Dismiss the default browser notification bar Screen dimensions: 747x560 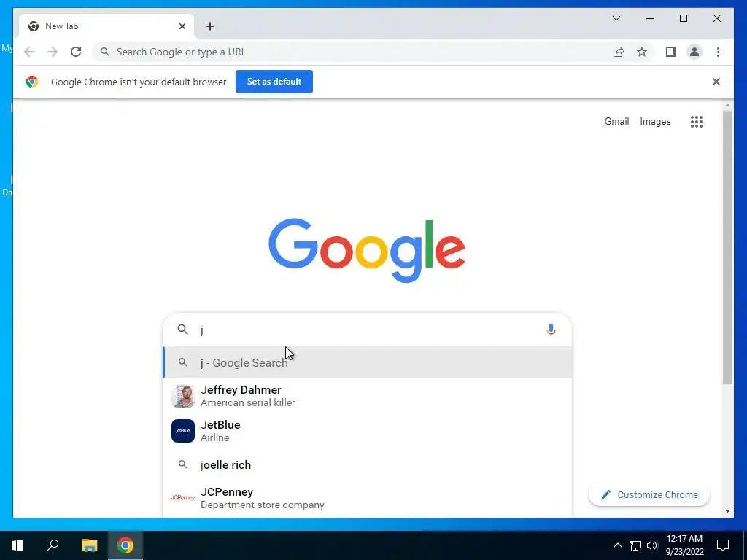point(716,82)
